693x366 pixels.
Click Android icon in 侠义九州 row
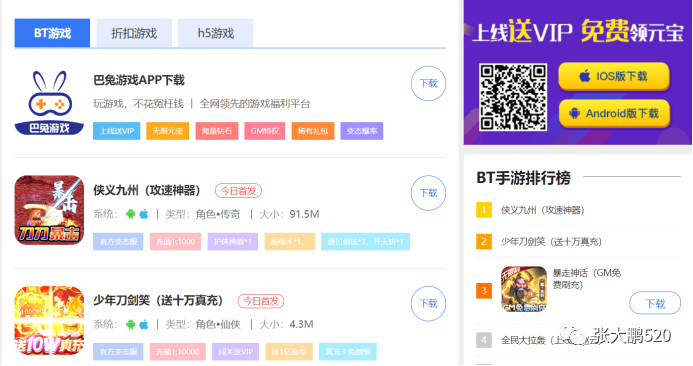pos(130,214)
